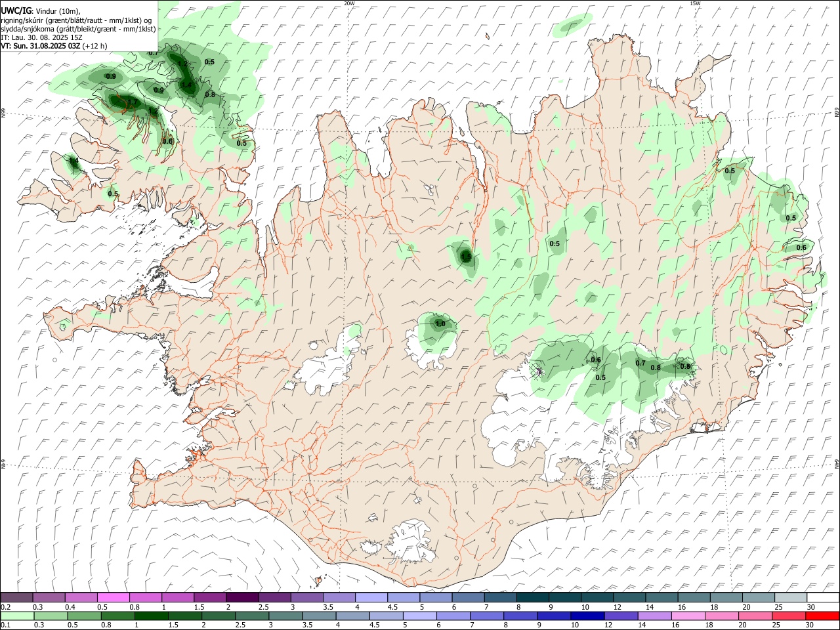The width and height of the screenshot is (840, 630).
Task: Pick the light gray swatch between 25 and 30, upper legend
Action: pos(790,597)
